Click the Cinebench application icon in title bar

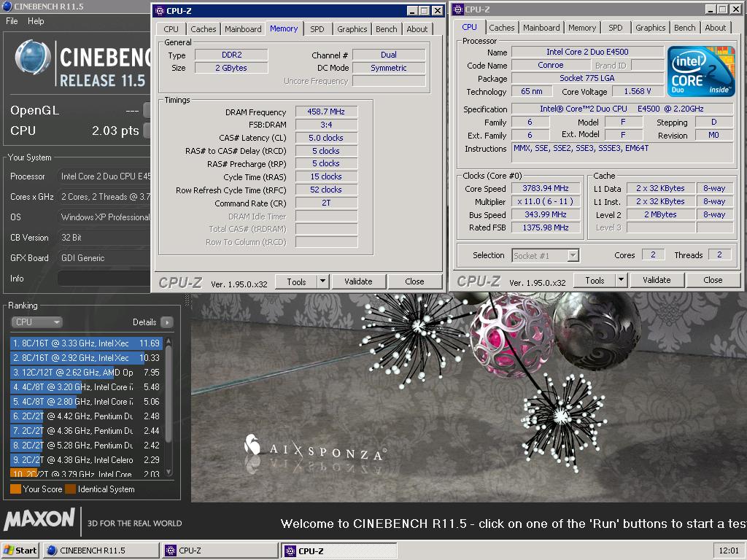(x=7, y=6)
